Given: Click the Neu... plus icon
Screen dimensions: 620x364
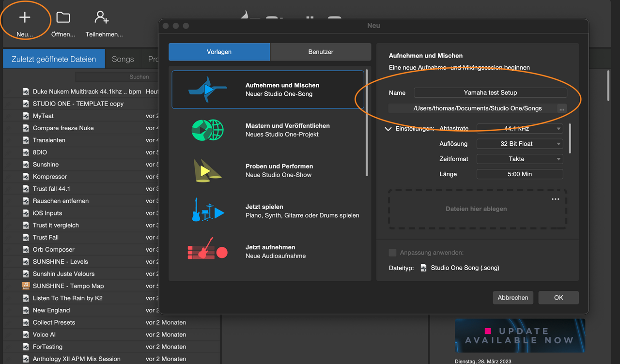Looking at the screenshot, I should 25,17.
